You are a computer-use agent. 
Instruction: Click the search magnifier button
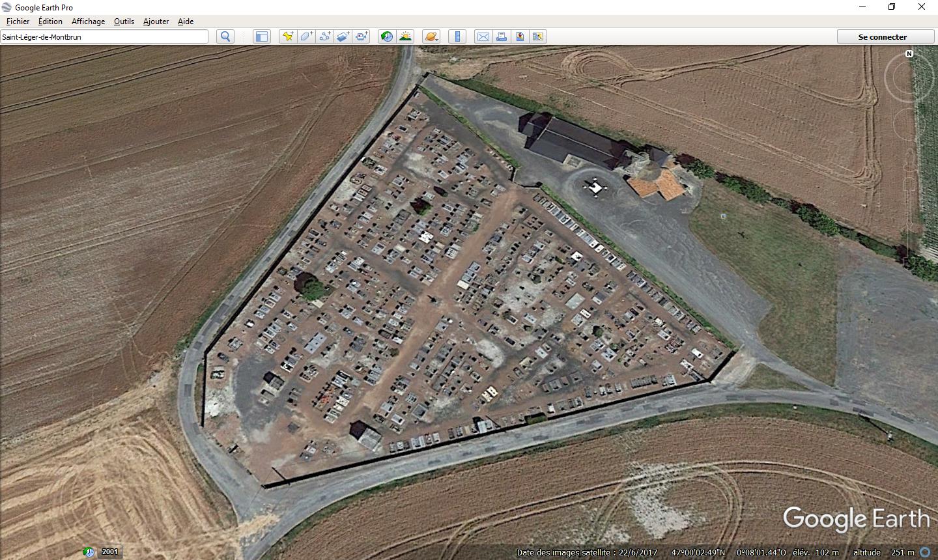click(x=225, y=36)
